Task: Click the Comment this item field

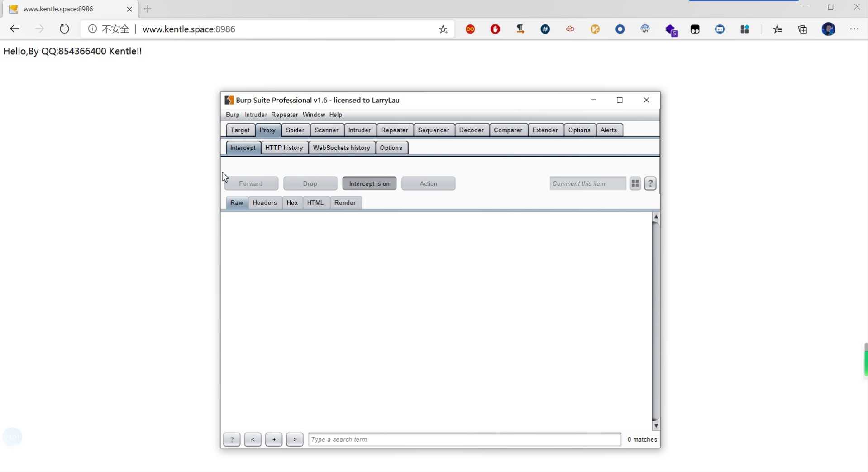Action: [x=588, y=183]
